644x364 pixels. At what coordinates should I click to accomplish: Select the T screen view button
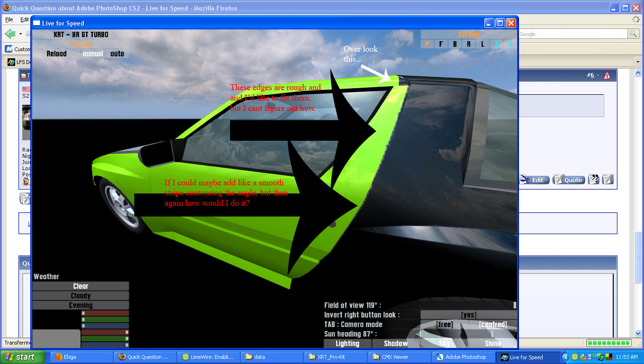496,44
